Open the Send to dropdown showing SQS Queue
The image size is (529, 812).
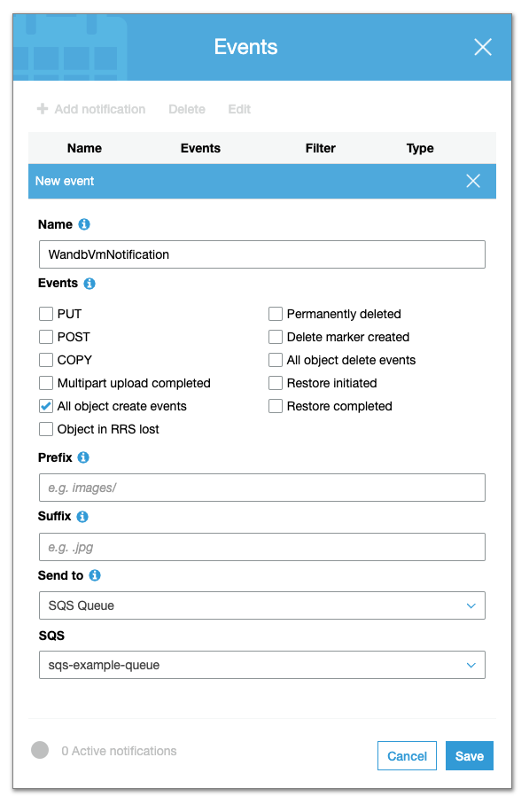(x=261, y=605)
